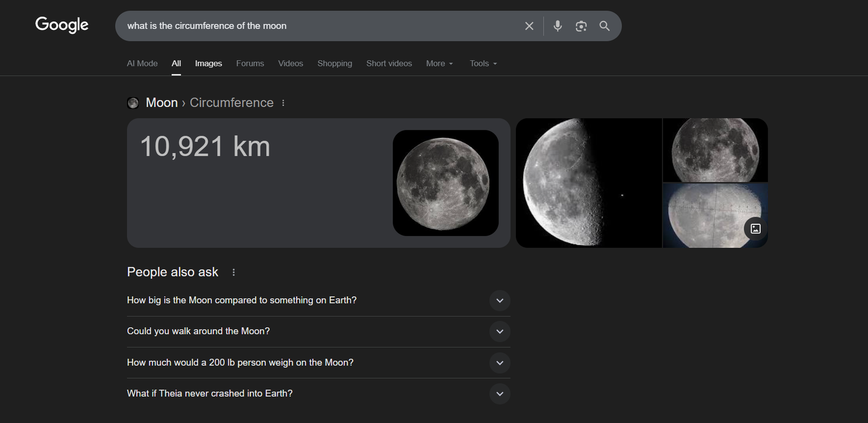Select the 10,921 km answer text
Screen dimensions: 868x423
point(205,147)
